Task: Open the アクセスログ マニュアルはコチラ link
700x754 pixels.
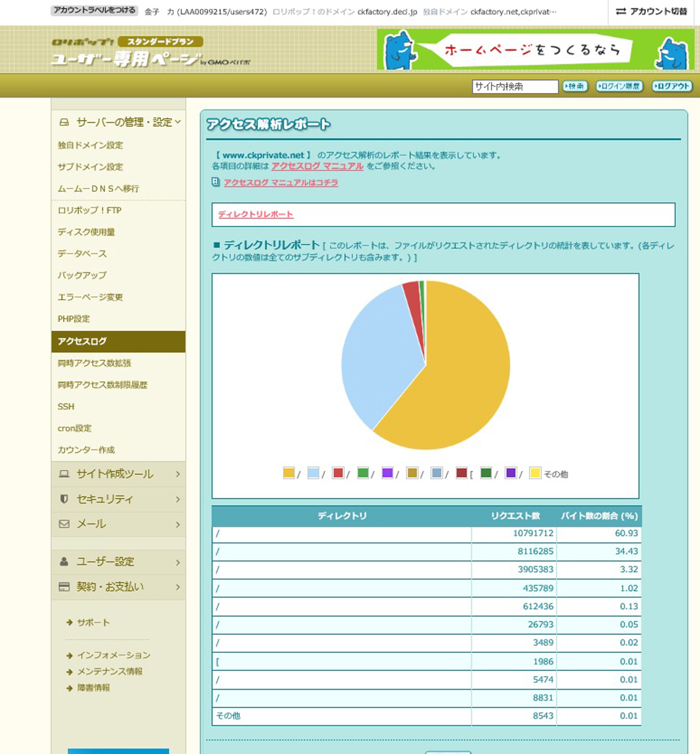Action: 281,183
